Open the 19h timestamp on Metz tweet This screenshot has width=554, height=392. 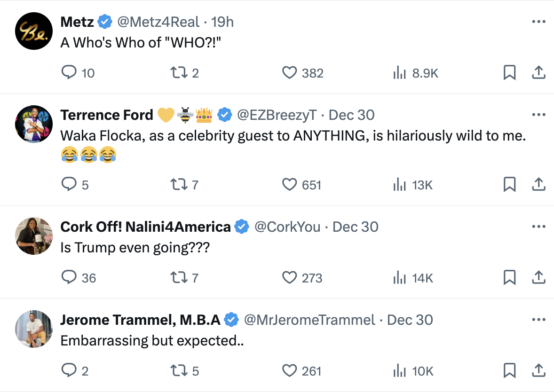point(222,22)
